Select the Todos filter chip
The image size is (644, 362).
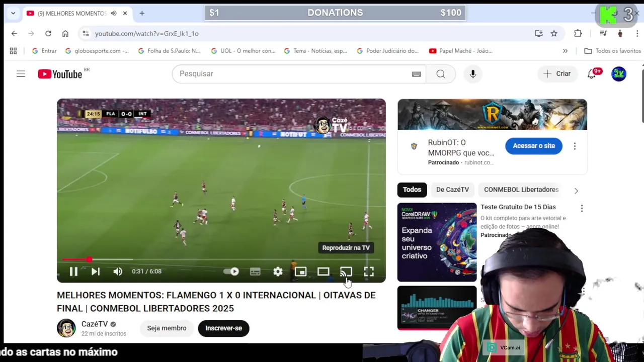pos(412,190)
